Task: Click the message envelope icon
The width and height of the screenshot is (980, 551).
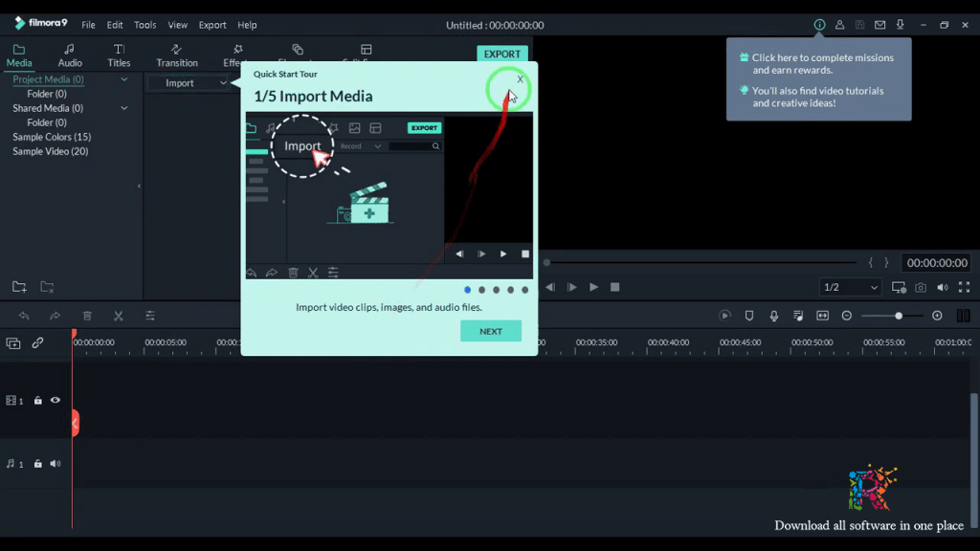Action: pyautogui.click(x=880, y=25)
